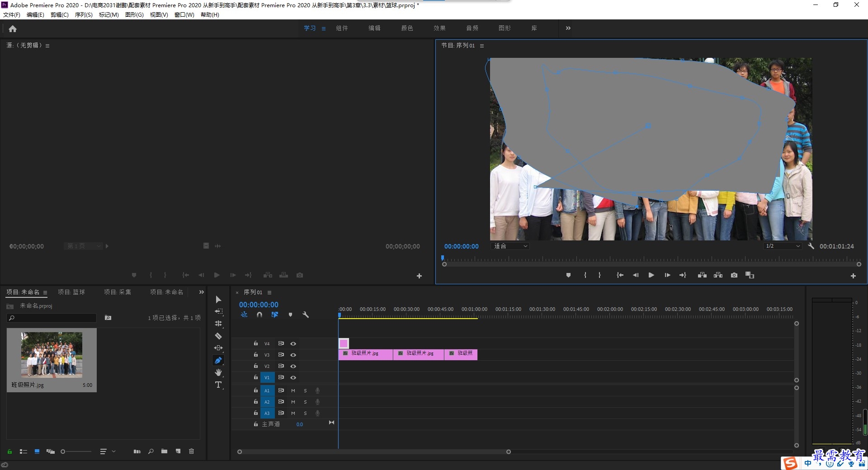Select the Track Select Forward tool
This screenshot has width=868, height=470.
[x=218, y=311]
